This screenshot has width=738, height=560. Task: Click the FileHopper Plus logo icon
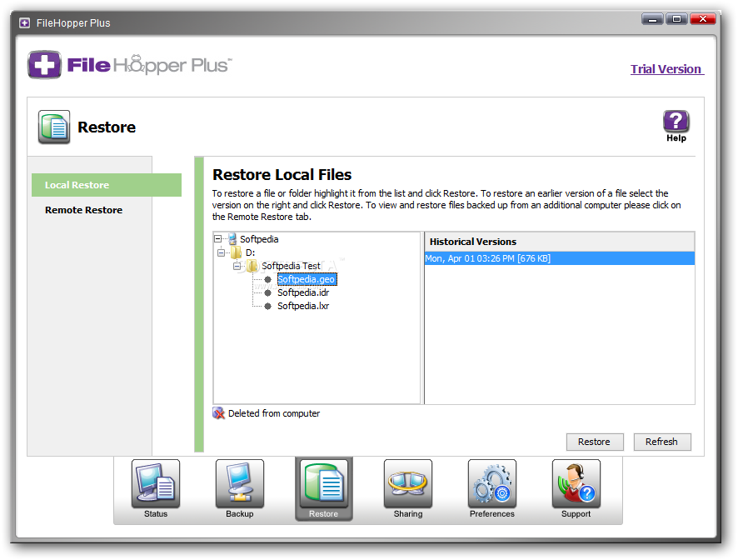pos(44,65)
